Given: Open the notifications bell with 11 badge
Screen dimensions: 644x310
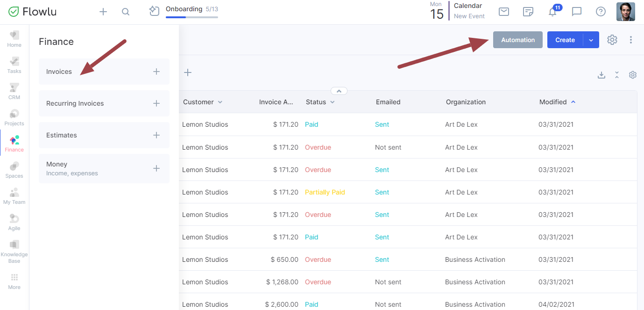Looking at the screenshot, I should coord(553,11).
